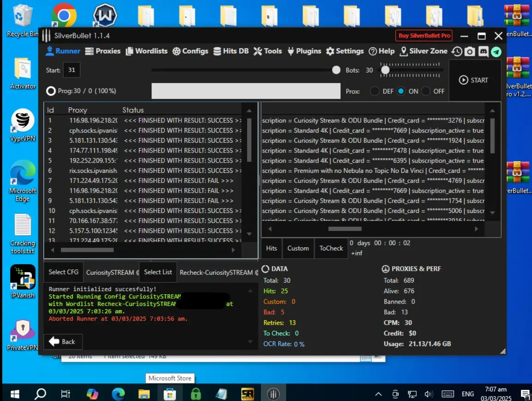Click the Proxy column header
This screenshot has width=532, height=401.
78,110
